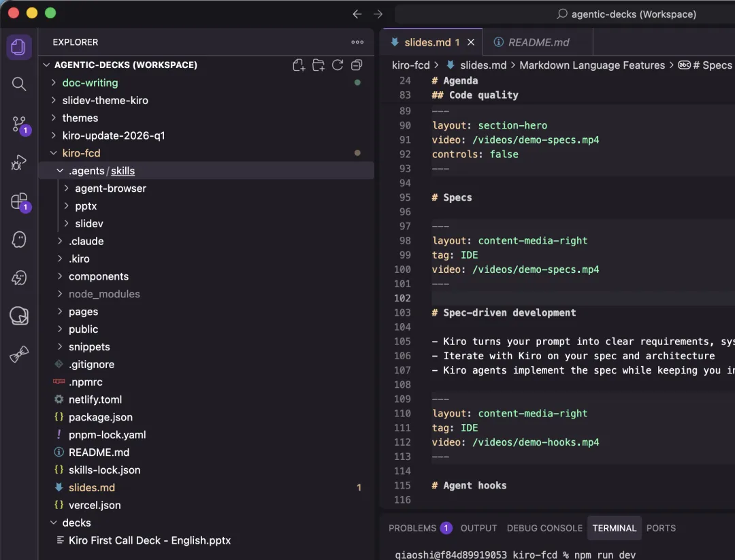
Task: Switch to the README.md editor tab
Action: click(x=538, y=42)
